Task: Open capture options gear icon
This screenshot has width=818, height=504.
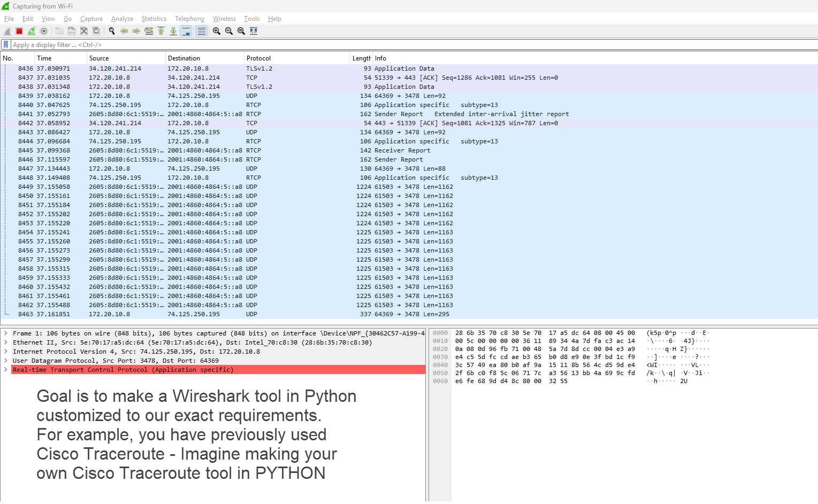Action: (x=44, y=31)
